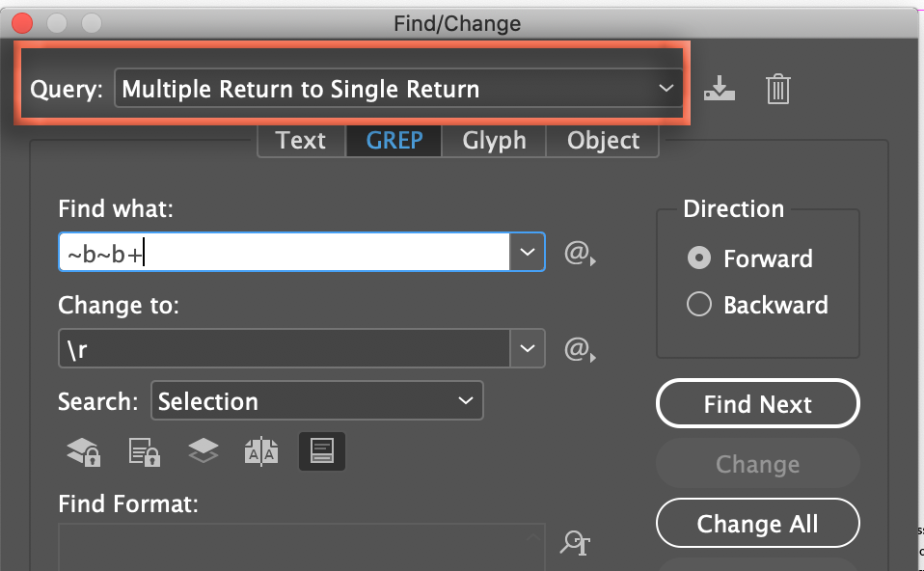Select the Forward direction radio button
Viewport: 924px width, 571px height.
[698, 258]
